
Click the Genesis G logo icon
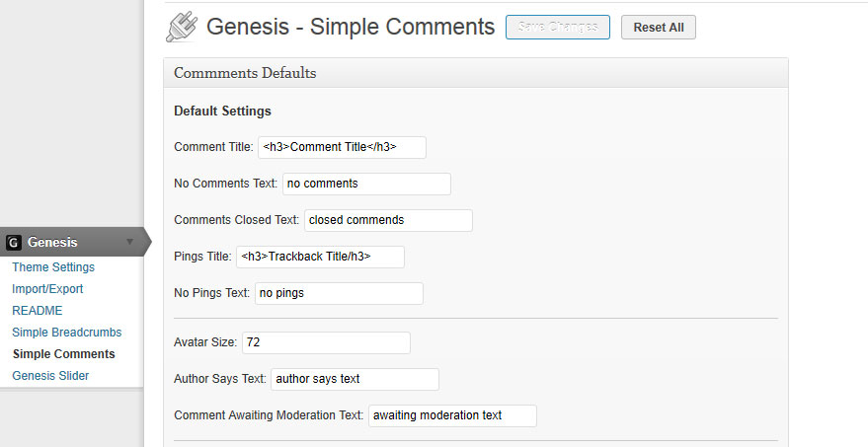tap(14, 242)
